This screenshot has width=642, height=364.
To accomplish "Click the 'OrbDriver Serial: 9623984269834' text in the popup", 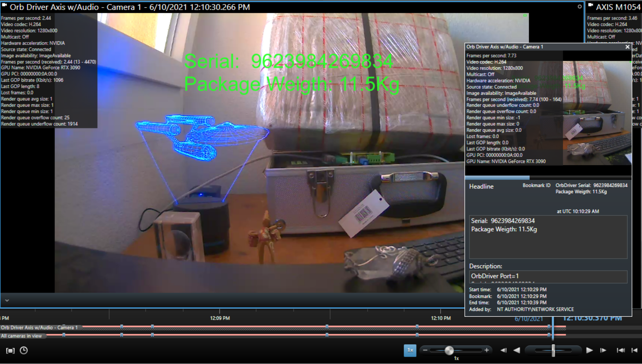I will tap(591, 185).
